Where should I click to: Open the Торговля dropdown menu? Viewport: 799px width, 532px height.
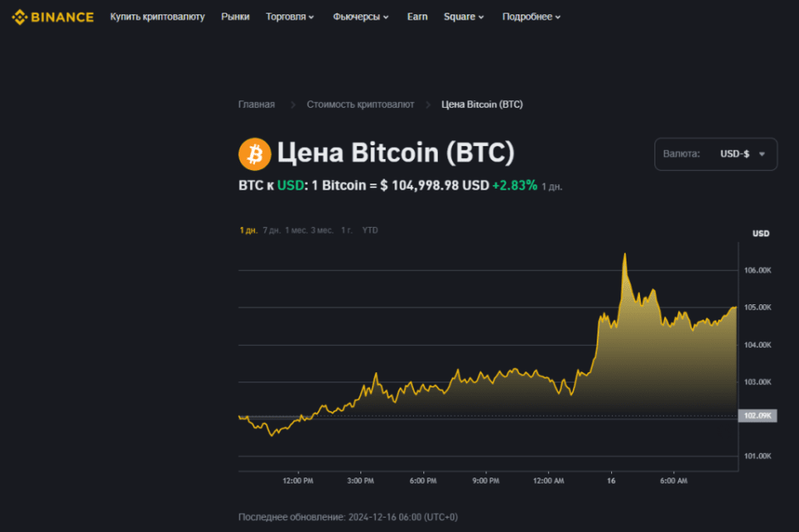coord(289,16)
